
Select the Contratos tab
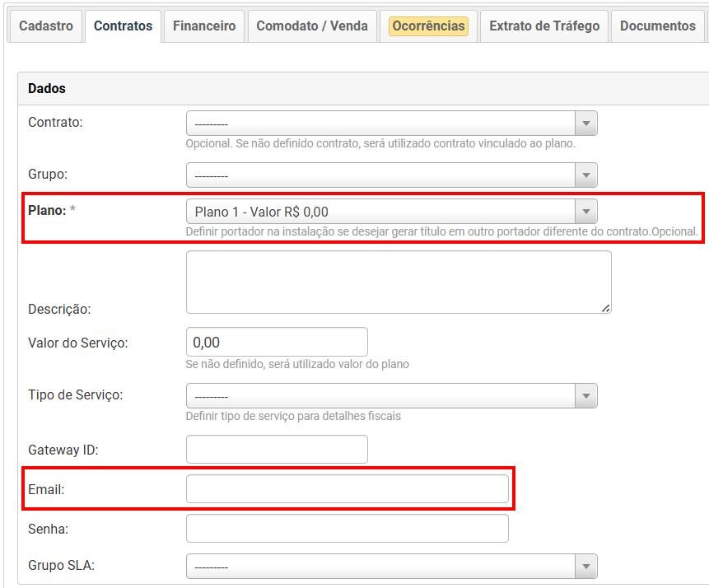[x=123, y=26]
